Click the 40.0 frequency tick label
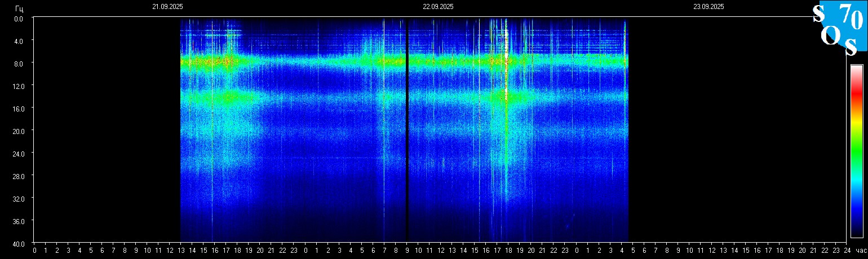 click(19, 243)
